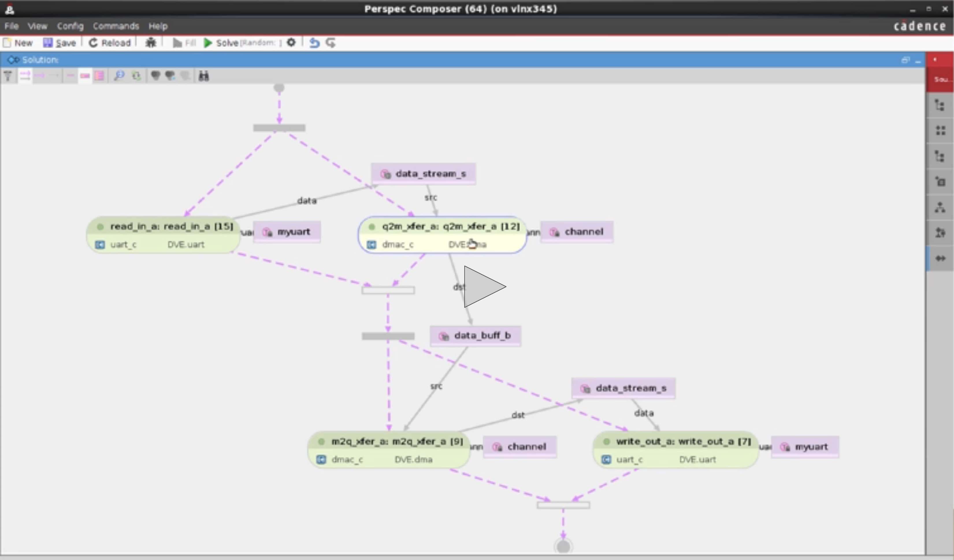Click channel box beside q2m_xfer_a
The width and height of the screenshot is (954, 560).
pyautogui.click(x=577, y=232)
